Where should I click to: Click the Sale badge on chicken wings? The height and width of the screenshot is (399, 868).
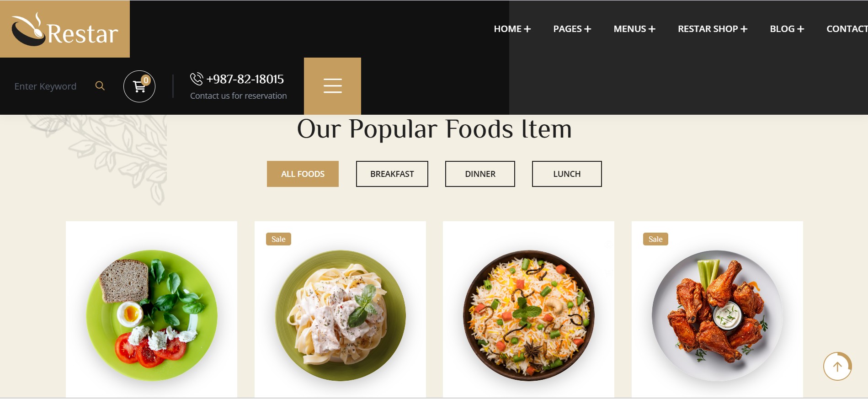pos(655,239)
